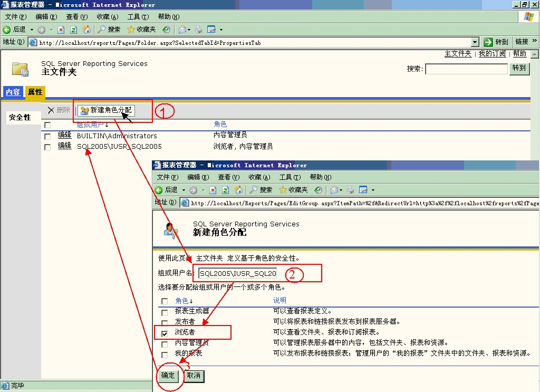This screenshot has width=540, height=392.
Task: Click the Refresh icon in the main toolbar
Action: (73, 30)
